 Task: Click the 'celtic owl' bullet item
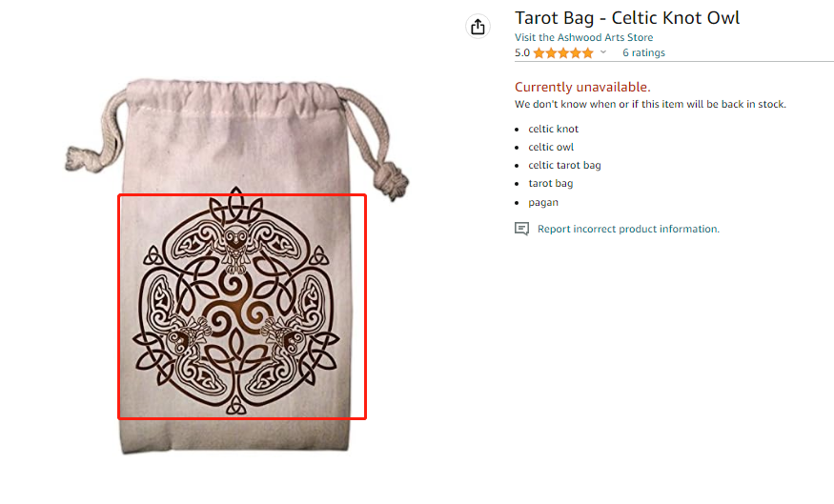(x=551, y=147)
